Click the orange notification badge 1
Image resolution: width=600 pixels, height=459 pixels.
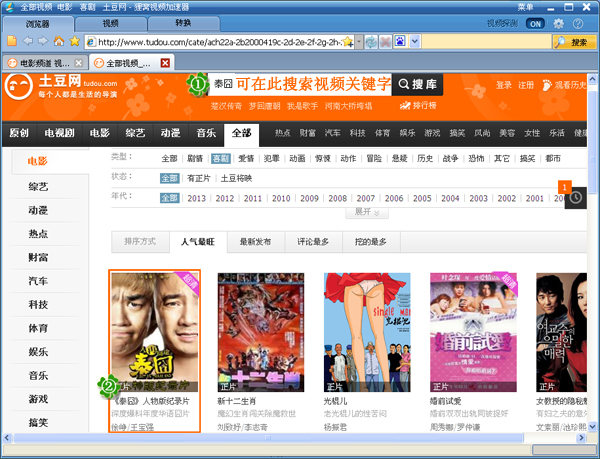click(x=564, y=187)
